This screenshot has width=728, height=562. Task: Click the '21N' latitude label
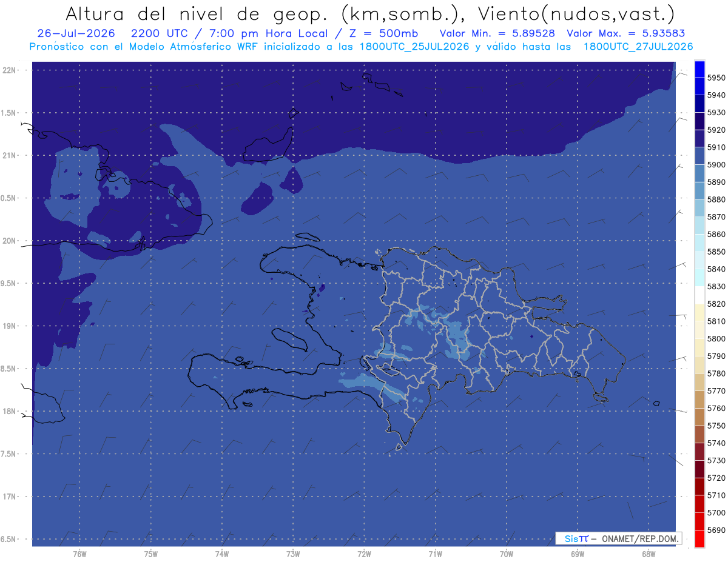[x=10, y=155]
